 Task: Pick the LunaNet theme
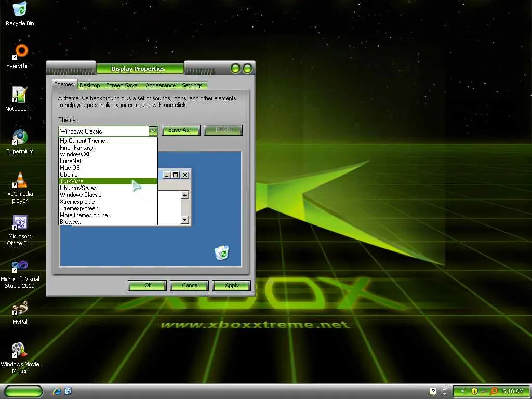[x=108, y=161]
